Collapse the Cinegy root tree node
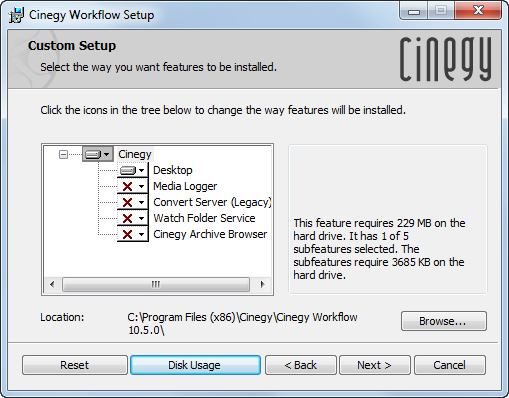This screenshot has height=398, width=509. (63, 154)
